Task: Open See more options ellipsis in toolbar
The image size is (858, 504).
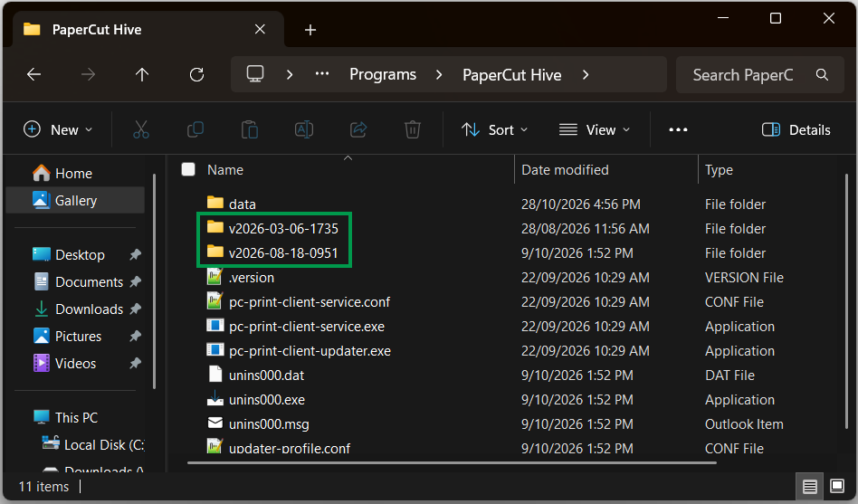Action: coord(678,129)
